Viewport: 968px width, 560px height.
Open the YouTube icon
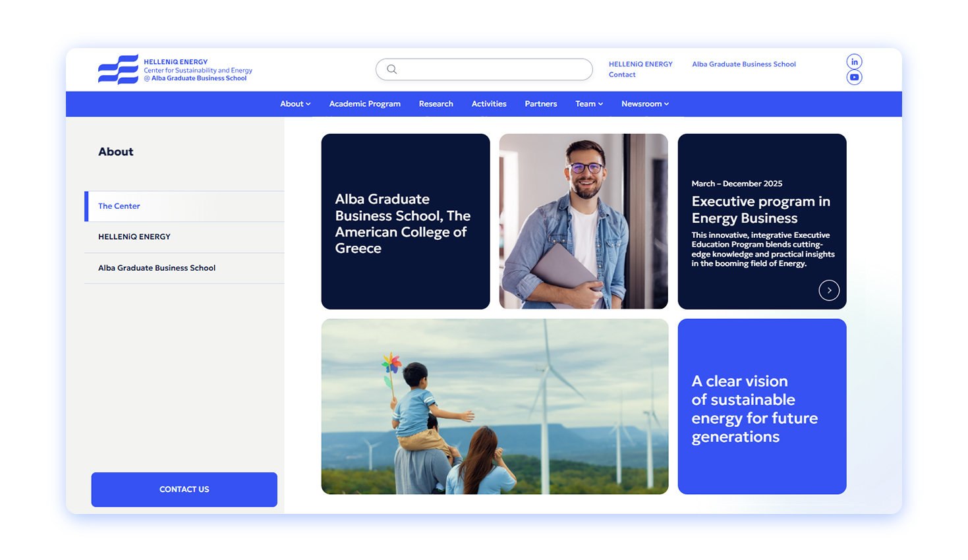click(x=854, y=77)
